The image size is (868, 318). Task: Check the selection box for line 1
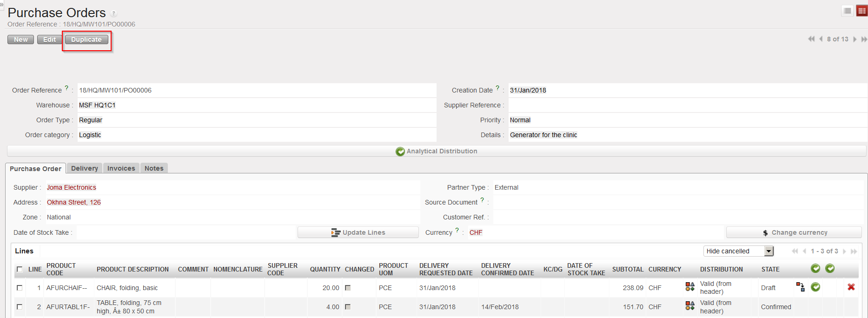[20, 288]
